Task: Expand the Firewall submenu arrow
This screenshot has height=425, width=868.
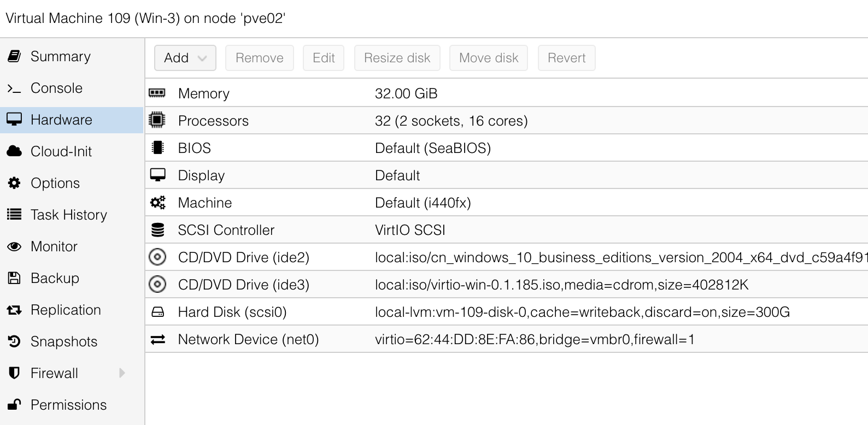Action: tap(122, 373)
